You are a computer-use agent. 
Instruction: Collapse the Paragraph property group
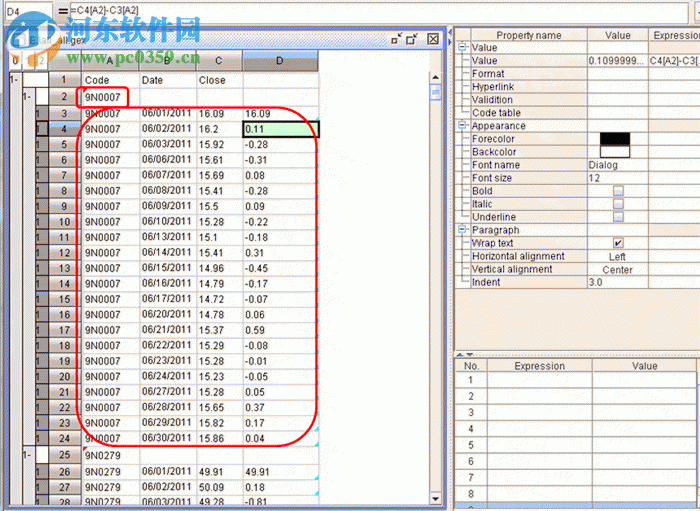pyautogui.click(x=463, y=230)
